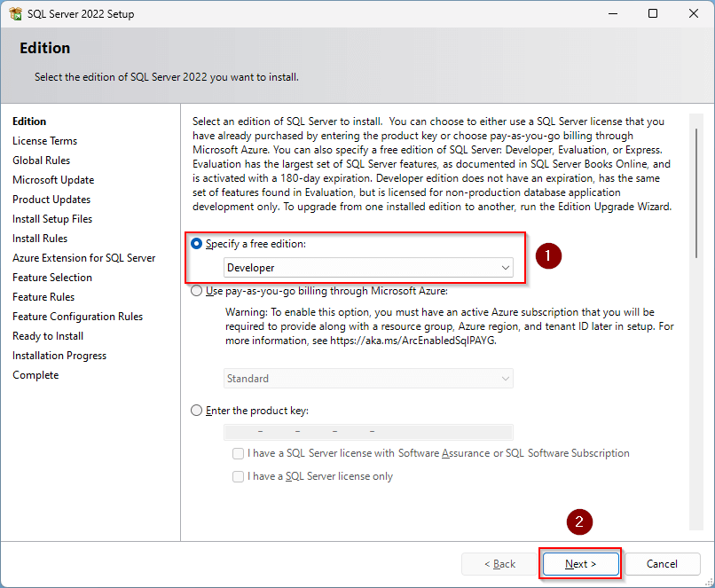Choose pay-as-you-go billing through Azure option
Viewport: 715px width, 588px height.
(197, 290)
